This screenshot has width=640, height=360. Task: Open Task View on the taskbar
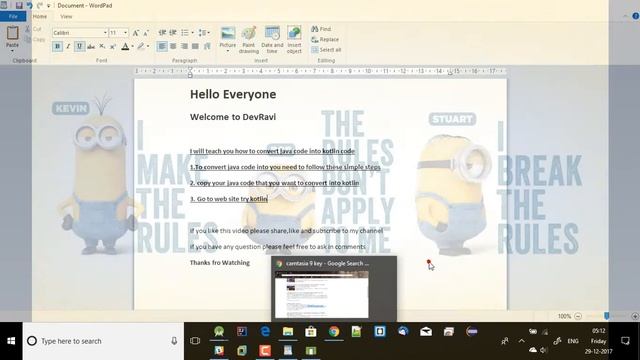[195, 340]
